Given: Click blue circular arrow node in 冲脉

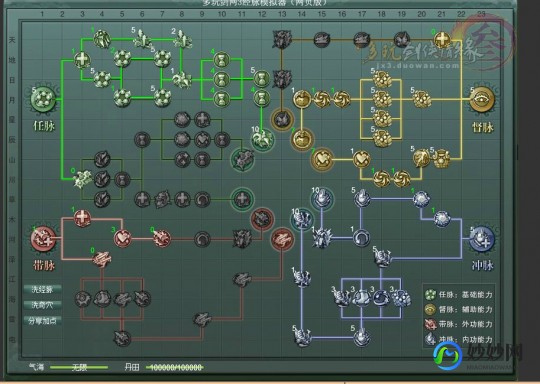Looking at the screenshot, I should (x=362, y=238).
